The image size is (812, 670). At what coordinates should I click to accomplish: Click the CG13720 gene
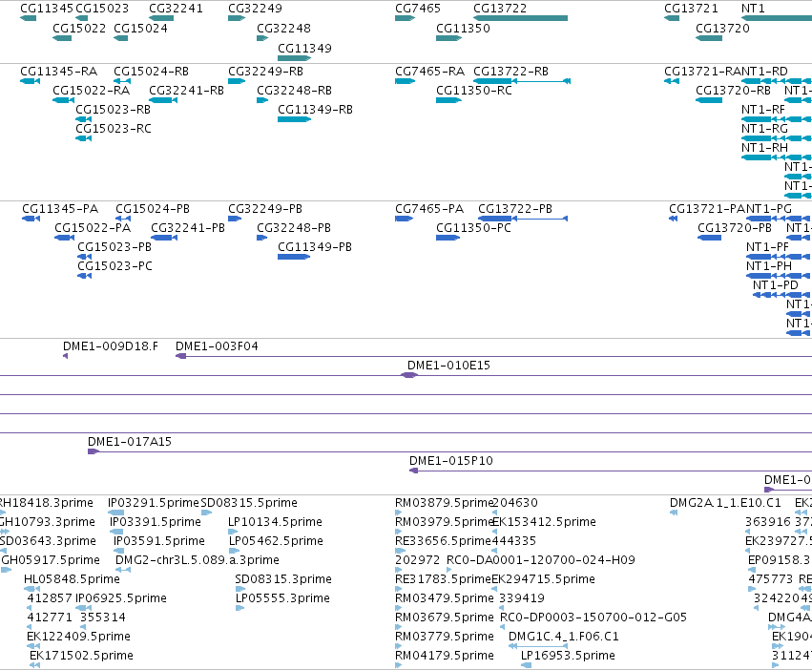coord(709,38)
